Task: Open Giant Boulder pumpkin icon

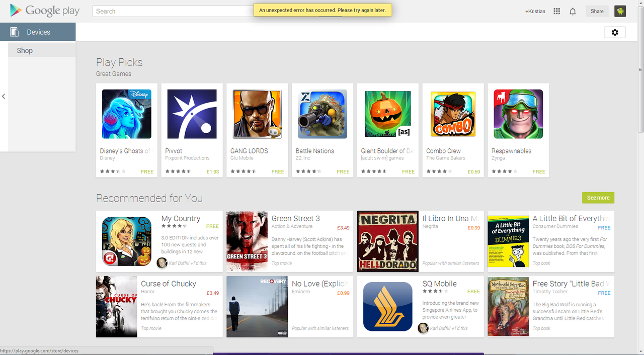Action: point(387,114)
